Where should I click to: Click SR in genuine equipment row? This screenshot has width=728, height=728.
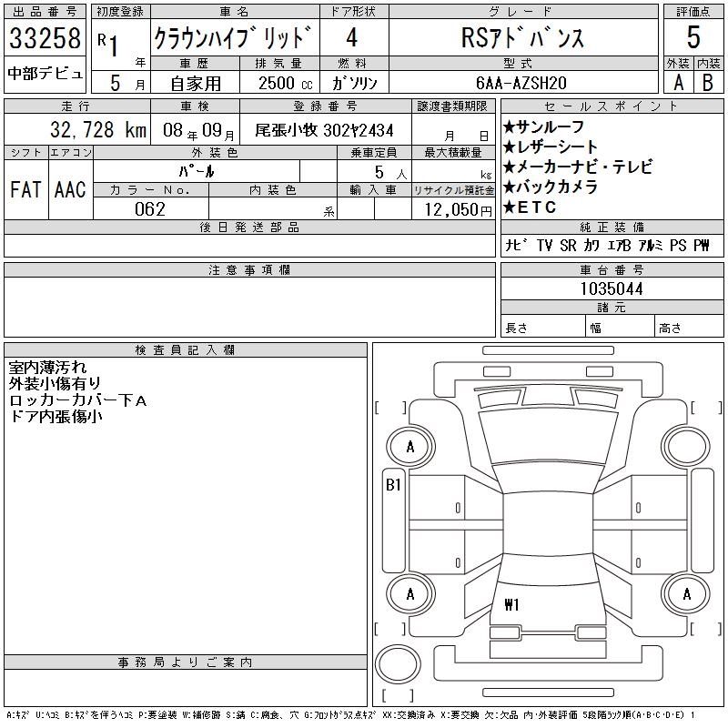click(567, 245)
